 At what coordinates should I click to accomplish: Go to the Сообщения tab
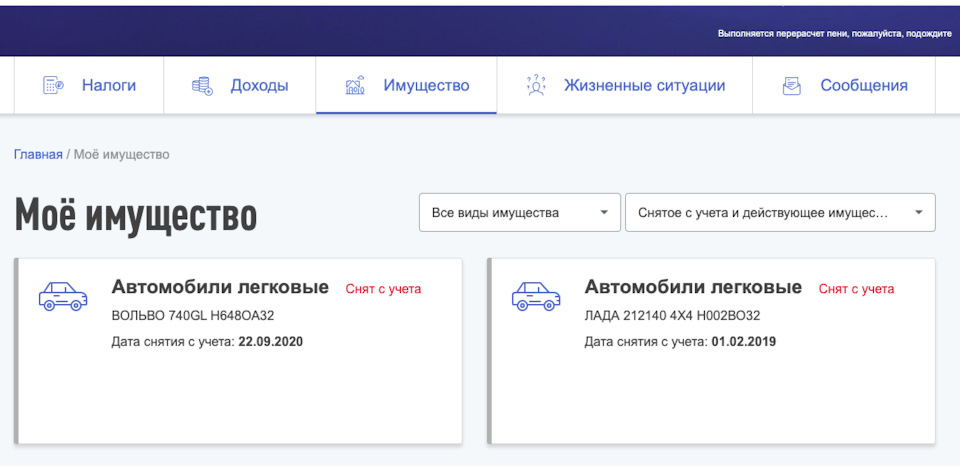pos(863,86)
